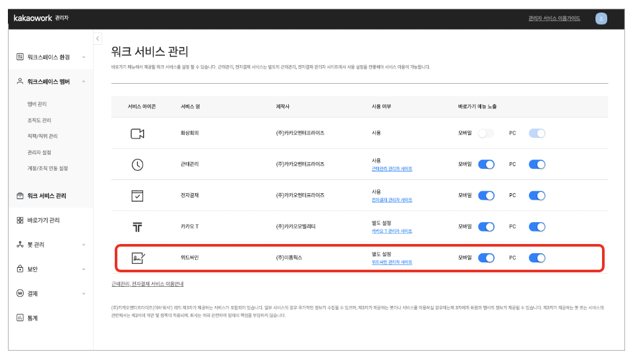Open 근태관리 관리자 사이트 link
The width and height of the screenshot is (633, 364).
click(x=392, y=169)
